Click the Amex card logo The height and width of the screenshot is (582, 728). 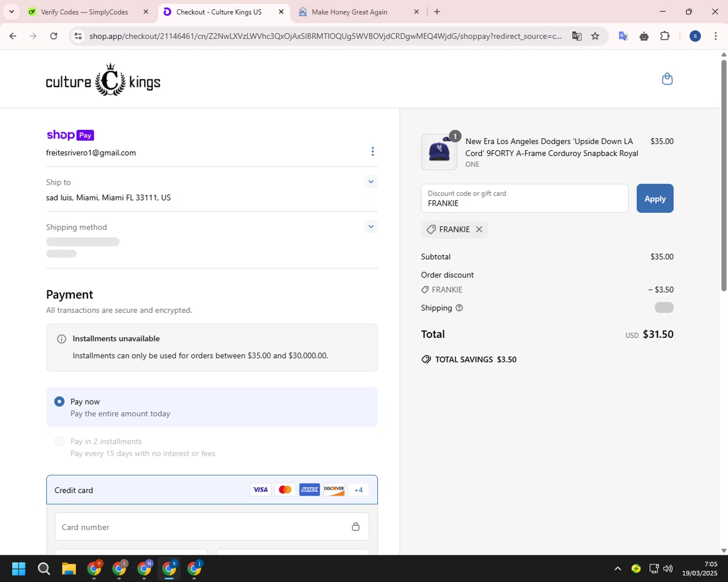pyautogui.click(x=310, y=489)
